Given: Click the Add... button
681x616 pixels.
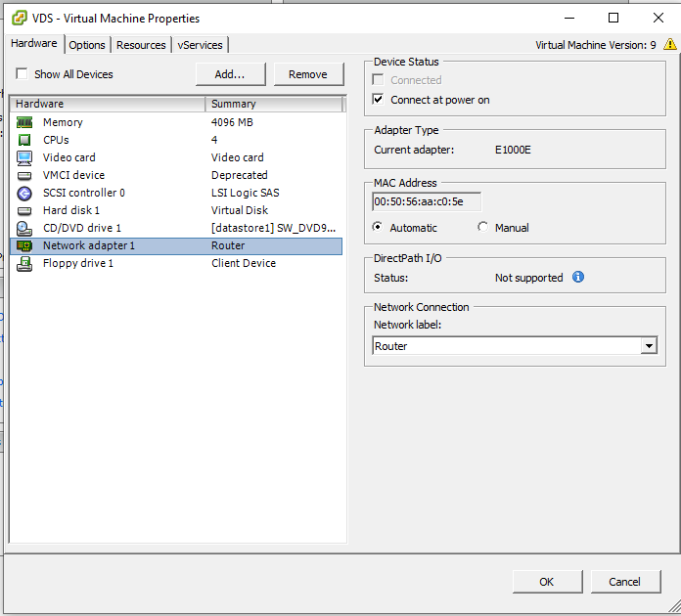Looking at the screenshot, I should coord(230,74).
